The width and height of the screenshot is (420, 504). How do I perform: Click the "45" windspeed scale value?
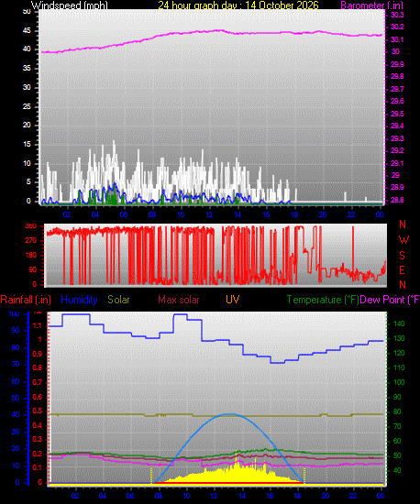[27, 31]
